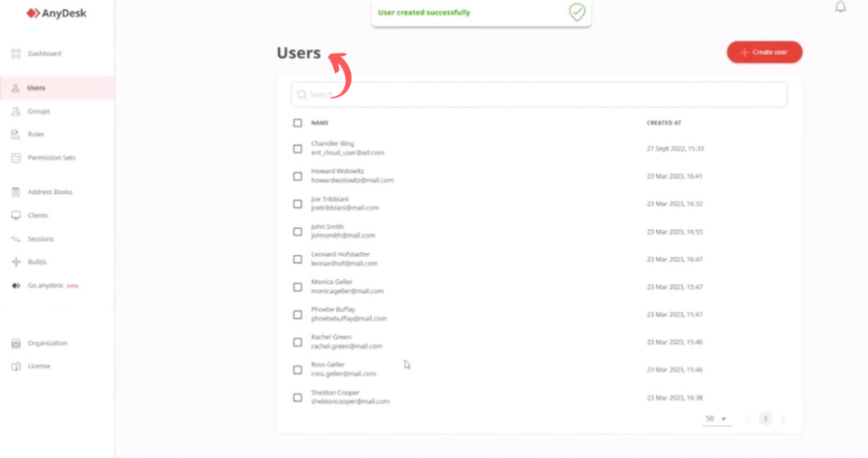
Task: Click the Dashboard grid icon
Action: point(16,53)
